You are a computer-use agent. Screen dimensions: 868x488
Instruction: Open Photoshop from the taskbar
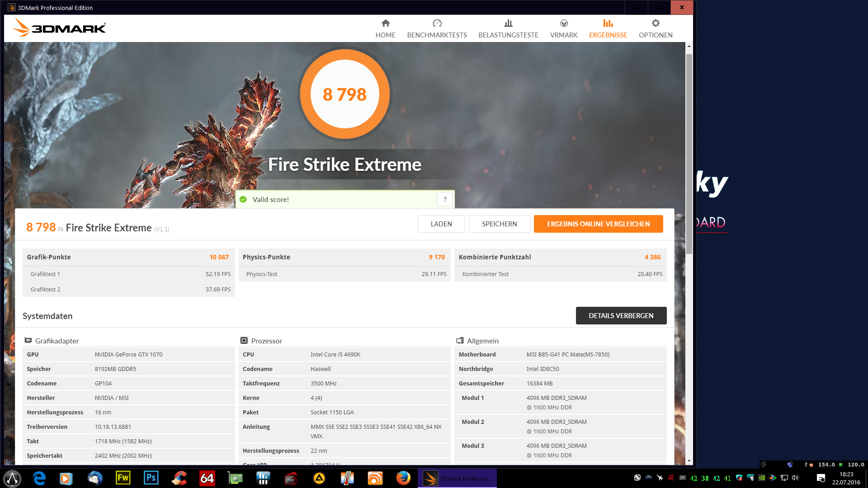(151, 478)
